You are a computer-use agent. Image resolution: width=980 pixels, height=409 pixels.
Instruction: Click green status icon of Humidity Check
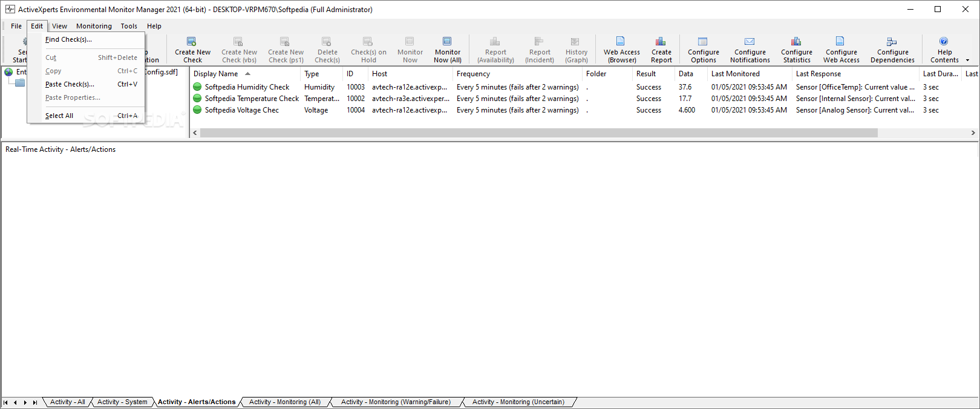coord(197,87)
